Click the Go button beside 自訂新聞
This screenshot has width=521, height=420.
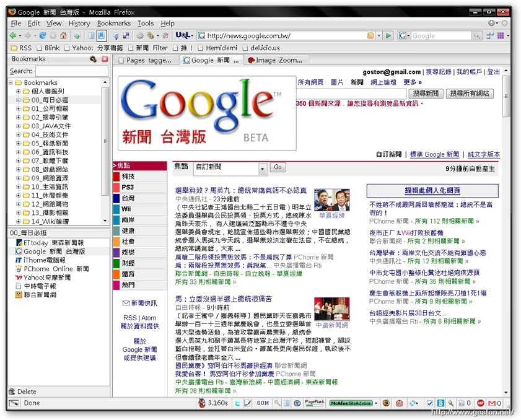point(278,167)
